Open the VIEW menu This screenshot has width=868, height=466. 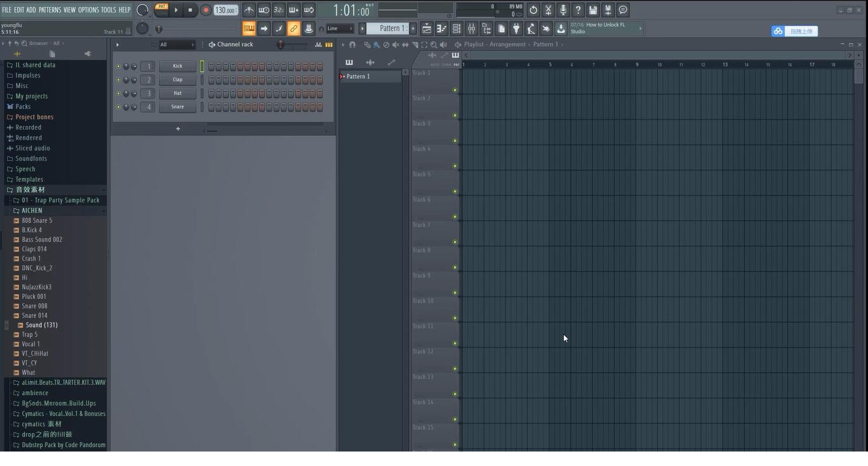pos(69,10)
